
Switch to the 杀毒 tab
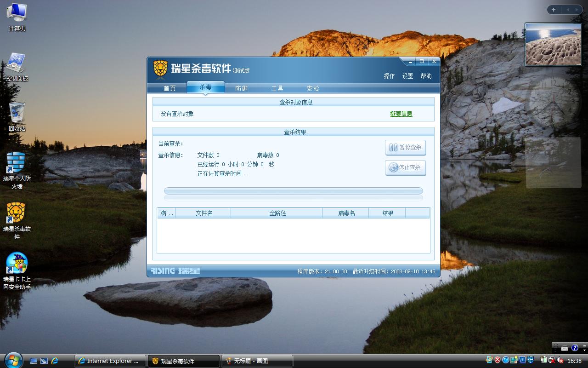pos(206,87)
